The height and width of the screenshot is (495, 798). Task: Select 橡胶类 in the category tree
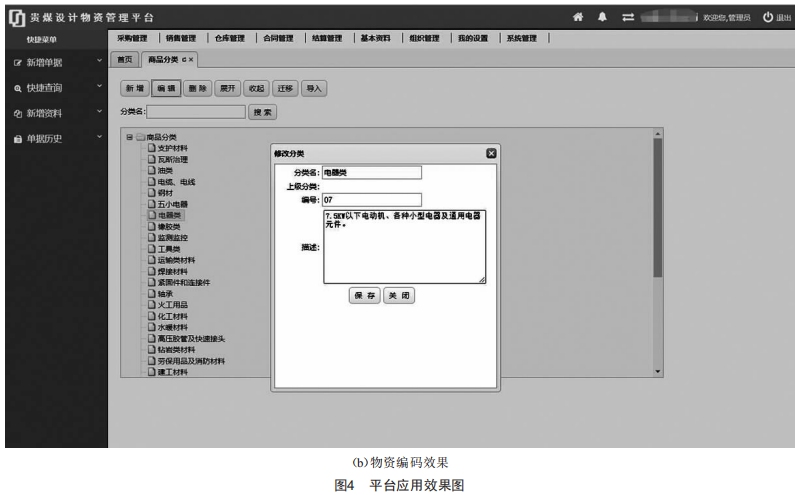coord(166,226)
